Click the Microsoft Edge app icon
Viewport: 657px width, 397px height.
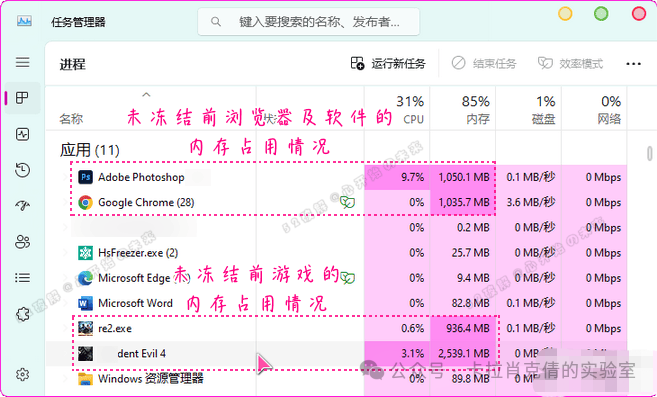85,278
